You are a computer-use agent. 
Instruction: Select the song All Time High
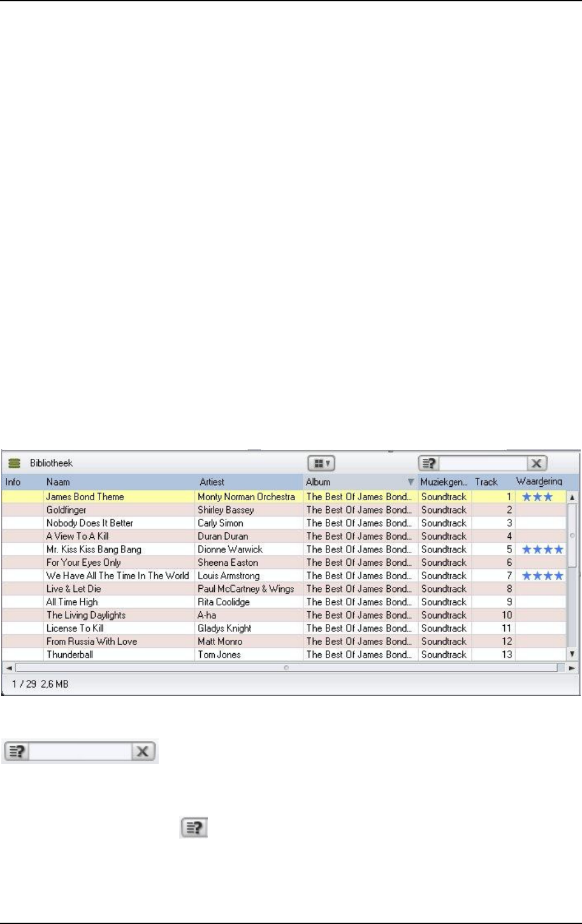[x=72, y=602]
